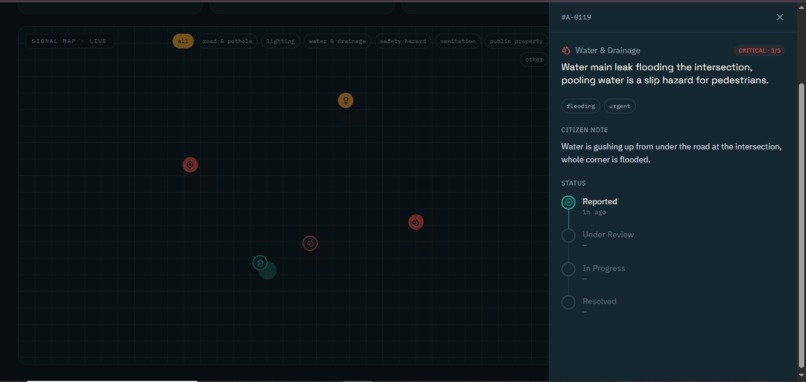The image size is (806, 382).
Task: Click the yellow lightbulb lighting marker on map
Action: 345,100
